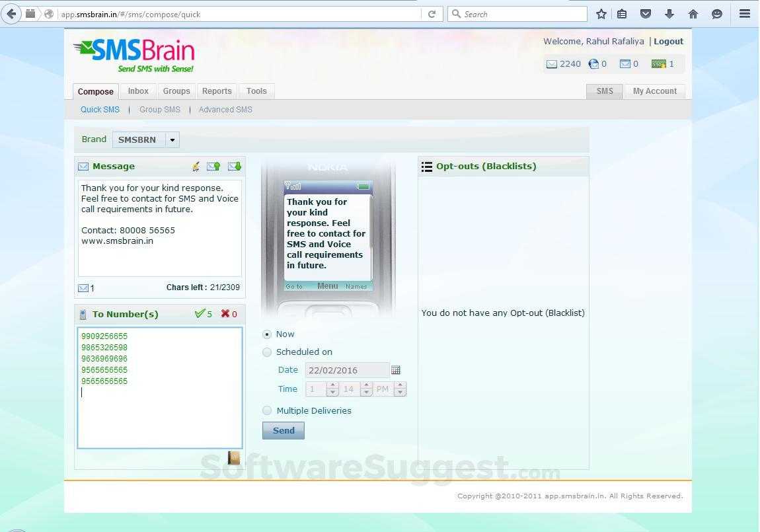Open the Compose tab

point(95,92)
